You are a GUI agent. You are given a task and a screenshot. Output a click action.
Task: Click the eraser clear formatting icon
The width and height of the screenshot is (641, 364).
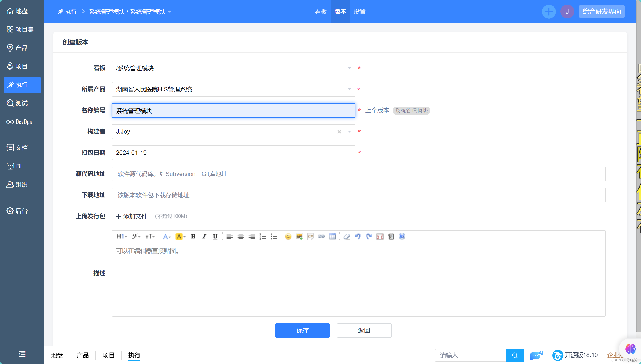coord(347,236)
